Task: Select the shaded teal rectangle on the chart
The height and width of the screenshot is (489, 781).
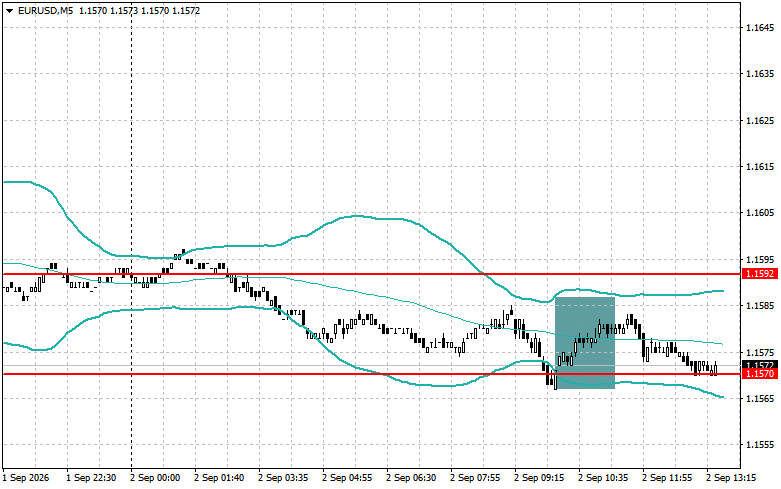Action: click(585, 343)
